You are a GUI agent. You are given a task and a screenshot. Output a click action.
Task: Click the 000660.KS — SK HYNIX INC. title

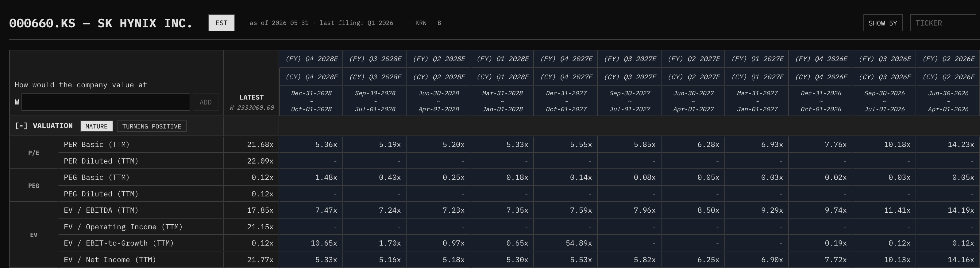pos(101,23)
